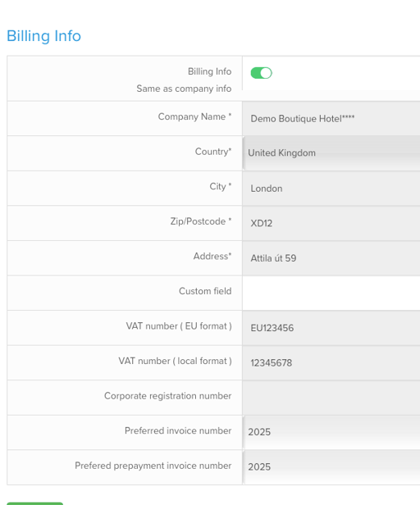The image size is (420, 505).
Task: Open the Country dropdown showing United Kingdom
Action: point(331,153)
